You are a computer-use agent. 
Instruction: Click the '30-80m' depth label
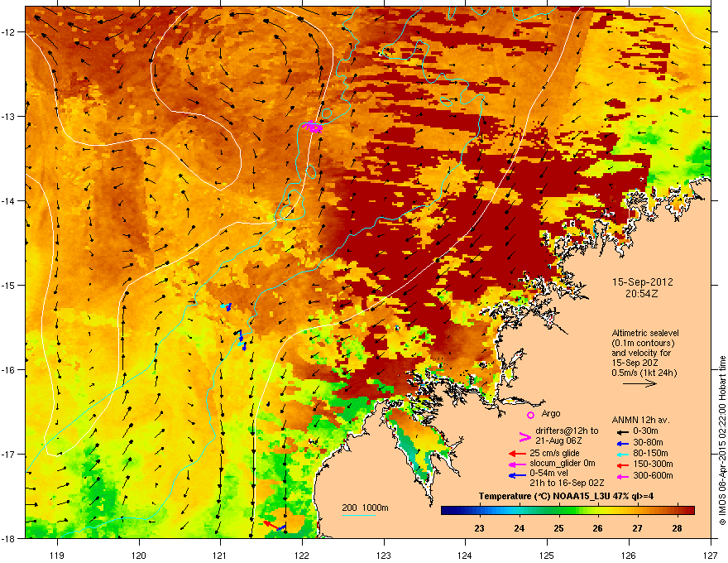(648, 443)
